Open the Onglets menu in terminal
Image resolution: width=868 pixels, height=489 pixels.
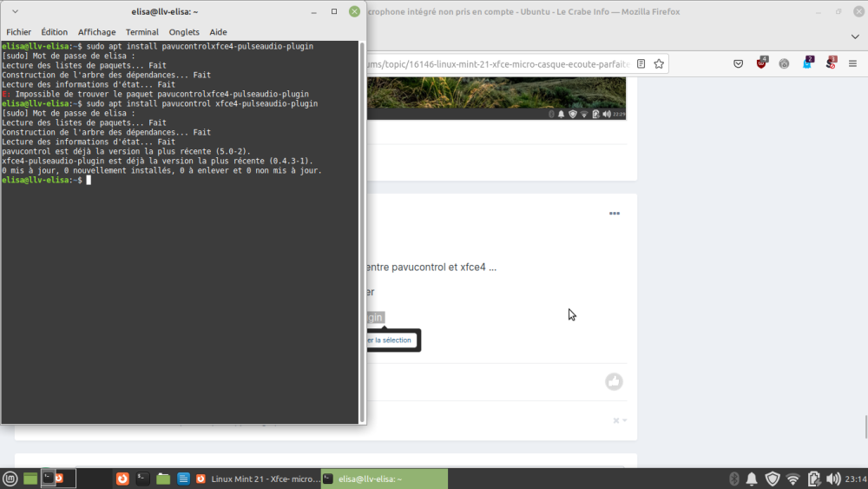[184, 32]
